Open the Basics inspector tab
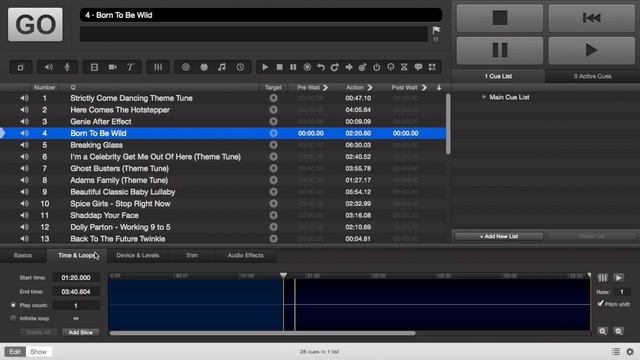 click(23, 256)
